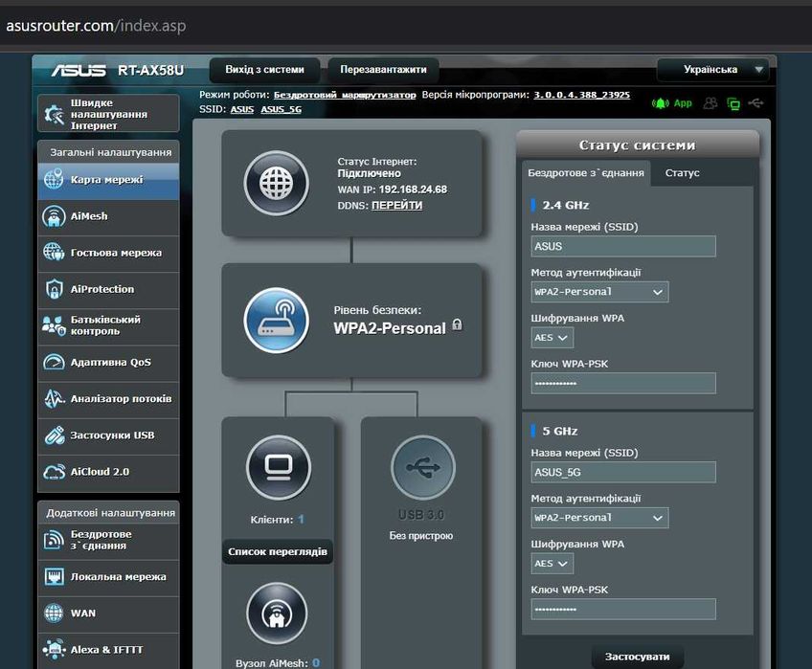Click the Застосувати apply button
The image size is (812, 669).
638,657
